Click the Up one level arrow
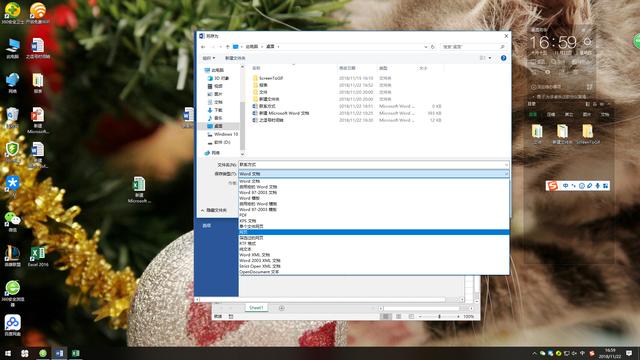640x360 pixels. coord(227,47)
